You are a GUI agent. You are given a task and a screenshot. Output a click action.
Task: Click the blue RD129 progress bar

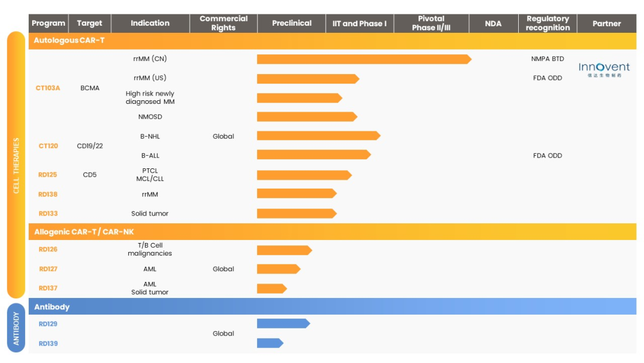click(283, 324)
